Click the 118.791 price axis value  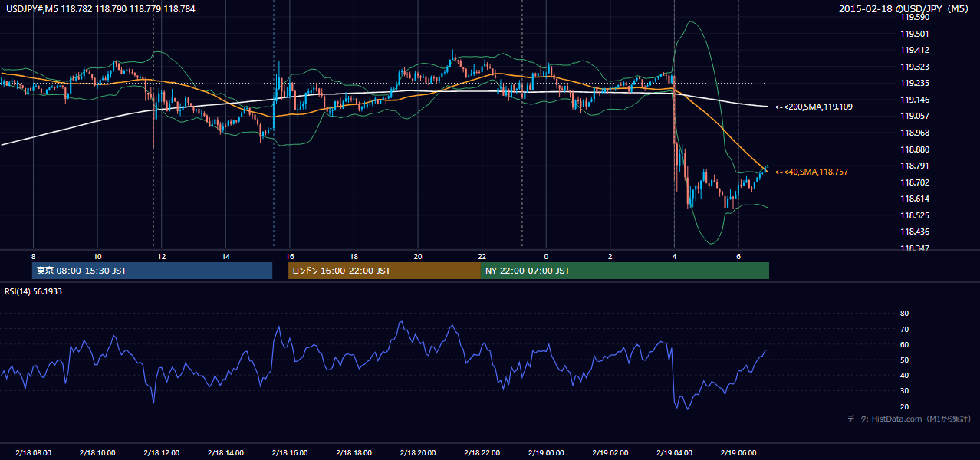tap(916, 166)
